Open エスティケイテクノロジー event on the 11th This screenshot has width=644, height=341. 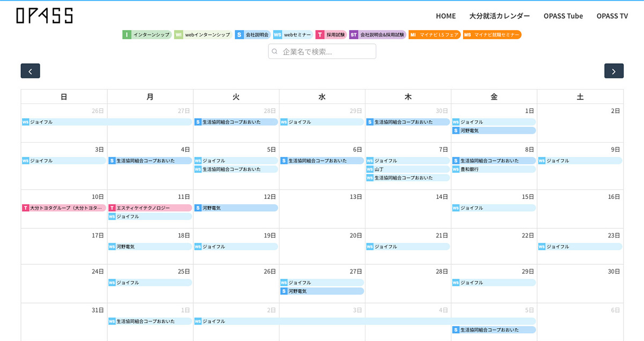point(150,208)
